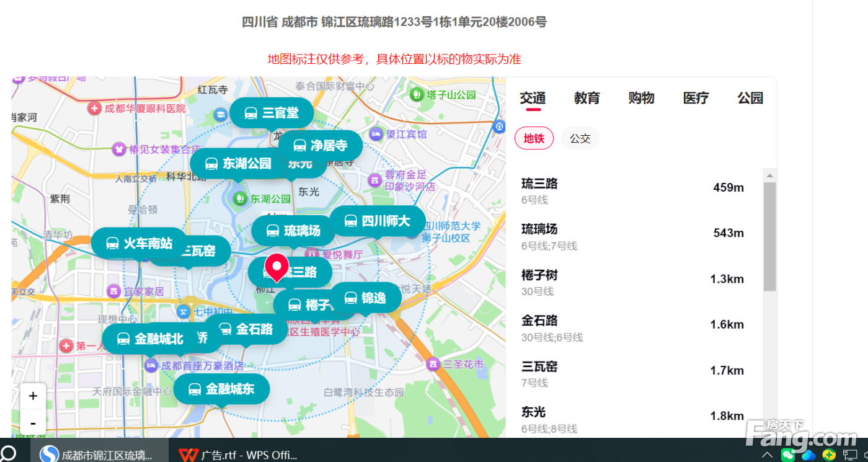
Task: Click the 金融城东 subway station marker
Action: tap(221, 389)
